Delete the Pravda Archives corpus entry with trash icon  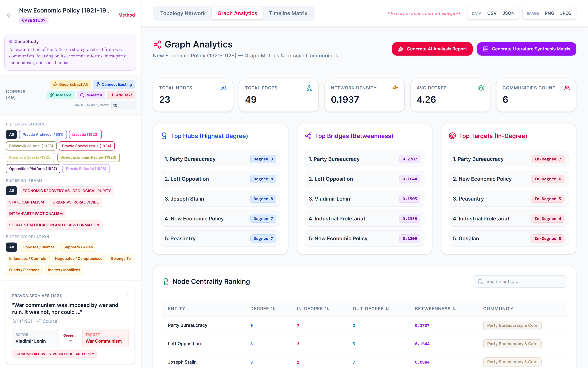[126, 295]
